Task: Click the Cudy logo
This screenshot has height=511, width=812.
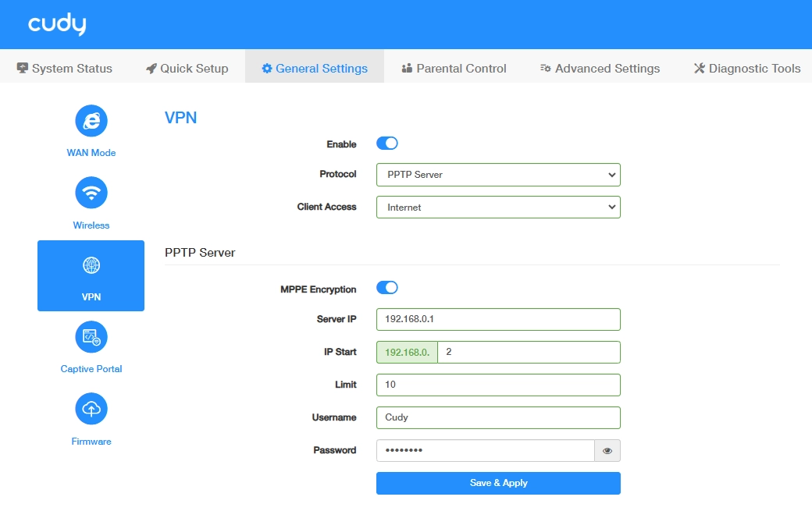Action: 57,24
